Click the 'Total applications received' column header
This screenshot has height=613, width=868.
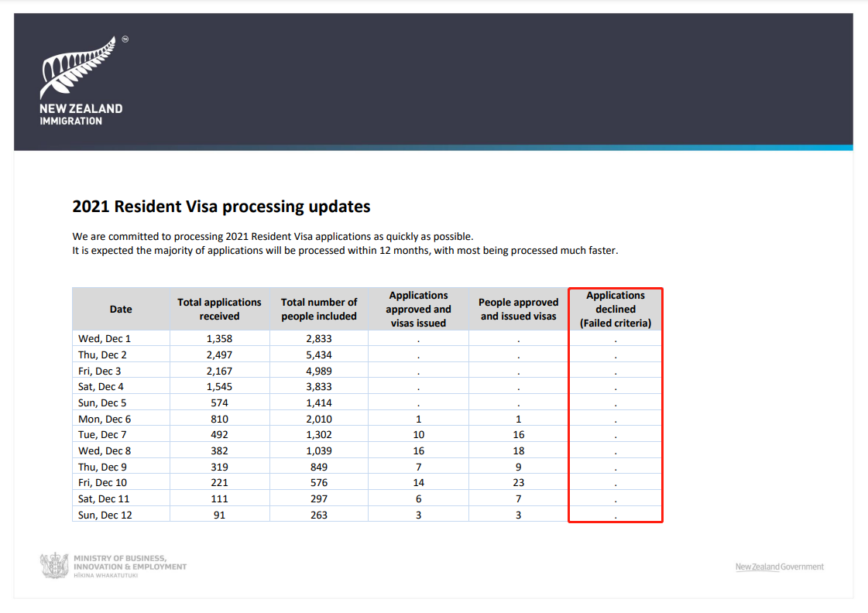(219, 310)
